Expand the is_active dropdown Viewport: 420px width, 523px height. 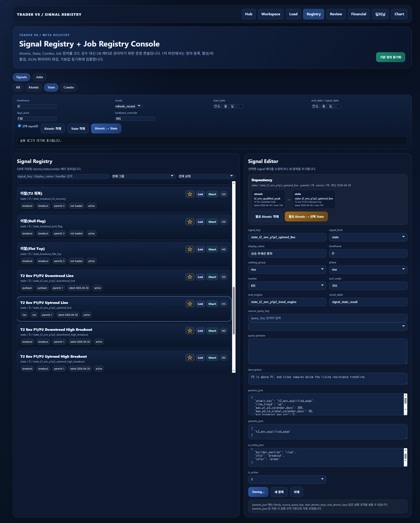click(x=287, y=479)
